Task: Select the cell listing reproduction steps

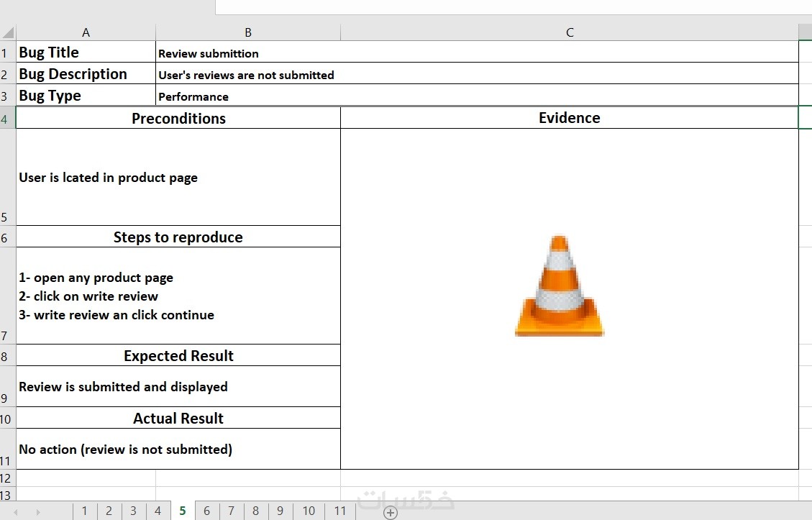Action: [x=178, y=296]
